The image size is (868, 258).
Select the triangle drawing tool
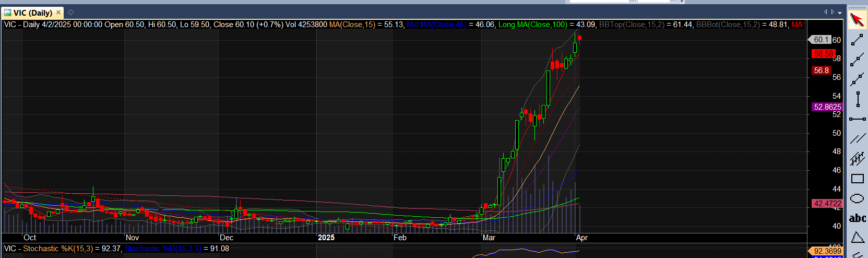click(x=857, y=238)
